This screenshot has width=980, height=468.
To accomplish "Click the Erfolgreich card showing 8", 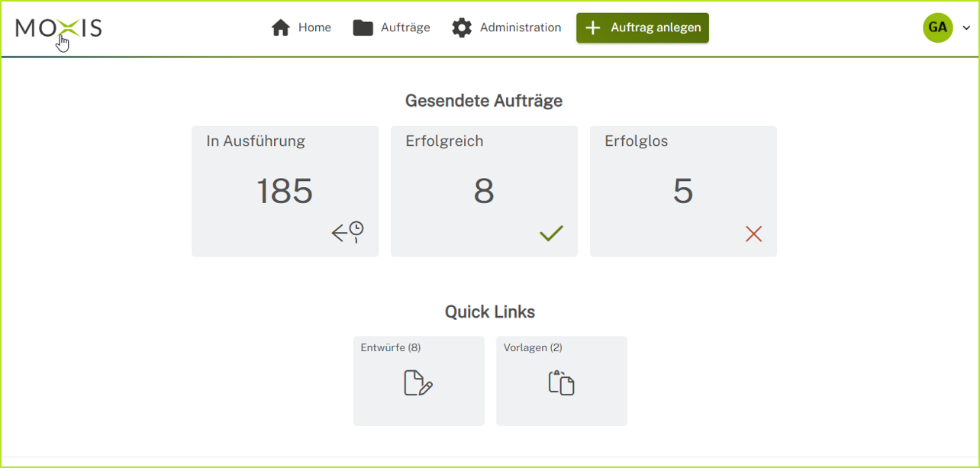I will (x=484, y=190).
